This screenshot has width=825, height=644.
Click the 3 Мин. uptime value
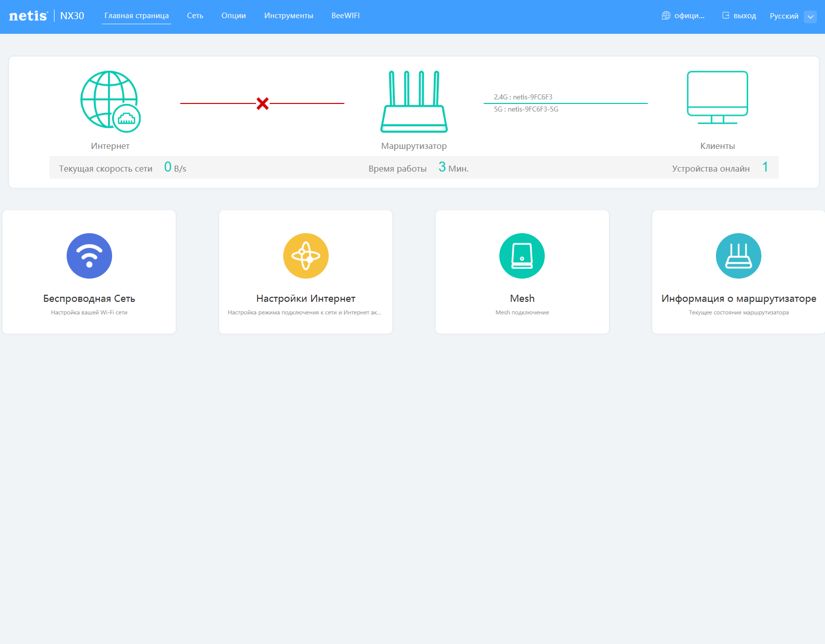pos(453,167)
